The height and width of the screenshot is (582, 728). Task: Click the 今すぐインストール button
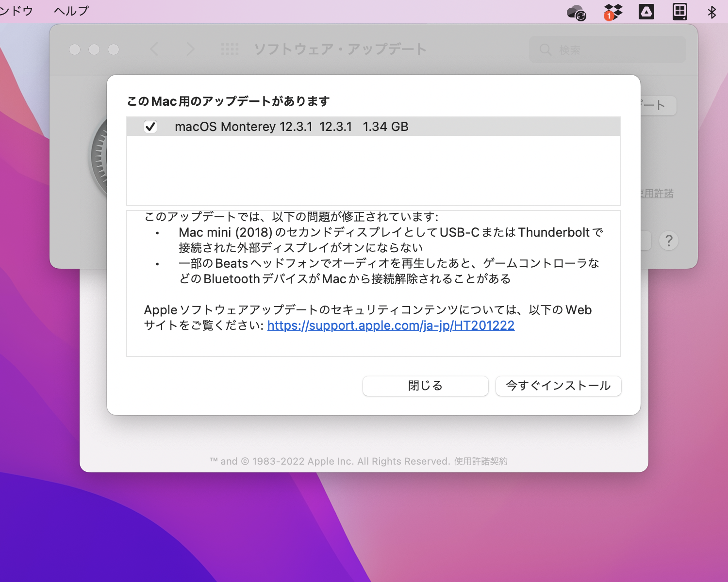tap(558, 386)
